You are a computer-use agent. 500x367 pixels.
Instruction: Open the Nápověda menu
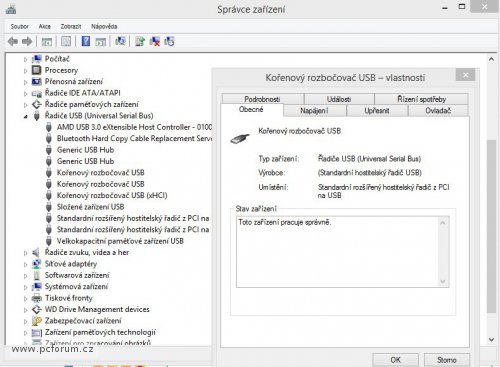click(x=104, y=26)
